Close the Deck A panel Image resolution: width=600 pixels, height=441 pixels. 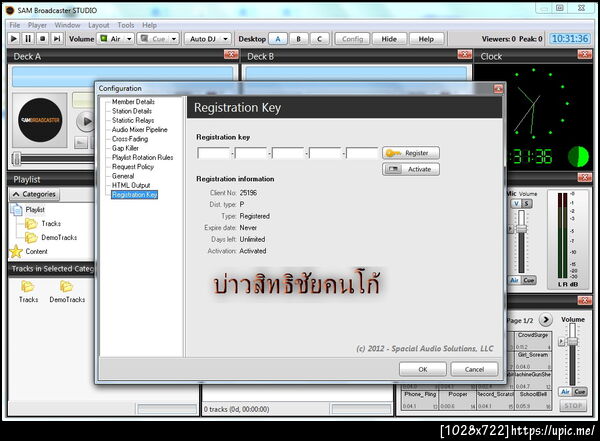(231, 55)
